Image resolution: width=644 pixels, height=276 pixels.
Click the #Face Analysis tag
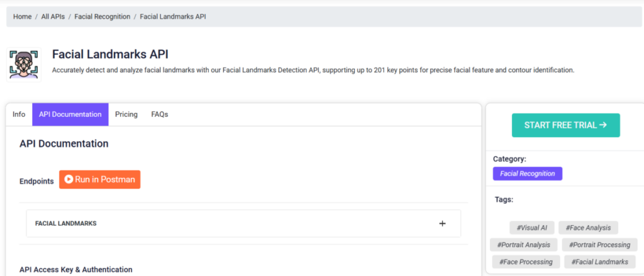tap(588, 228)
